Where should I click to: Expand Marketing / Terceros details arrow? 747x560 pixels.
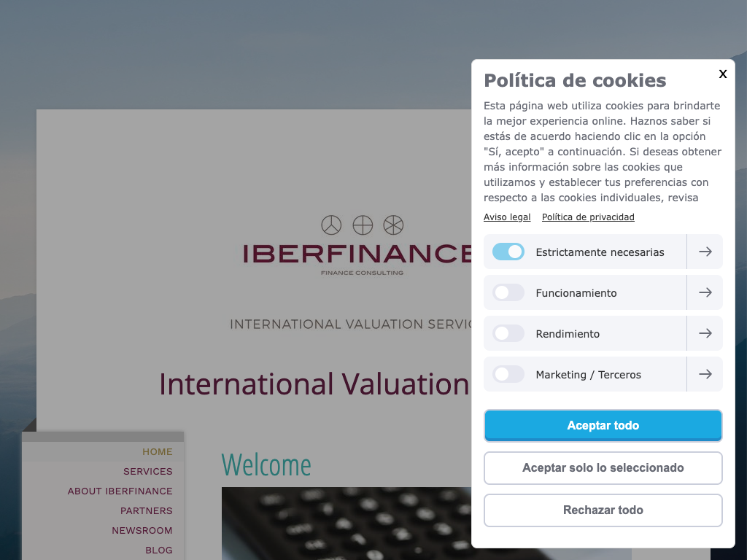pos(705,374)
